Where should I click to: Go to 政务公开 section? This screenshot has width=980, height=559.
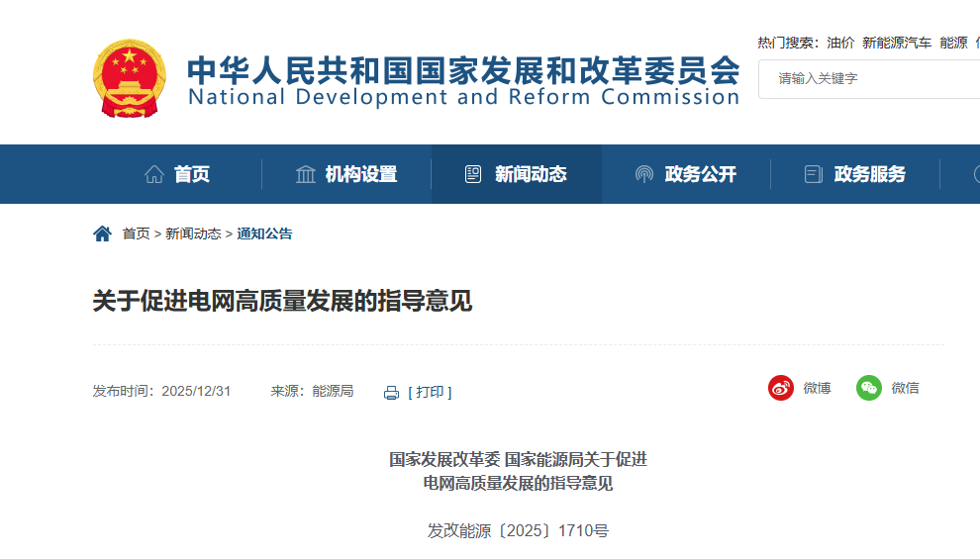pyautogui.click(x=701, y=175)
